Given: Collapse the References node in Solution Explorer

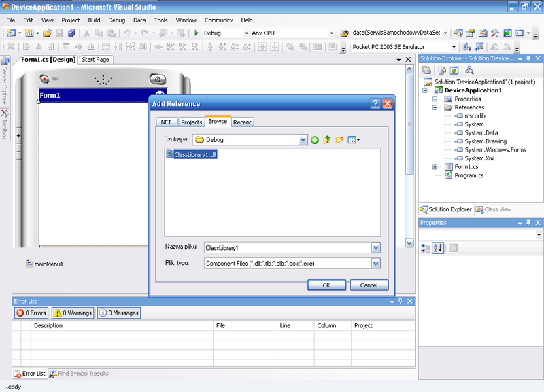Looking at the screenshot, I should pyautogui.click(x=435, y=107).
